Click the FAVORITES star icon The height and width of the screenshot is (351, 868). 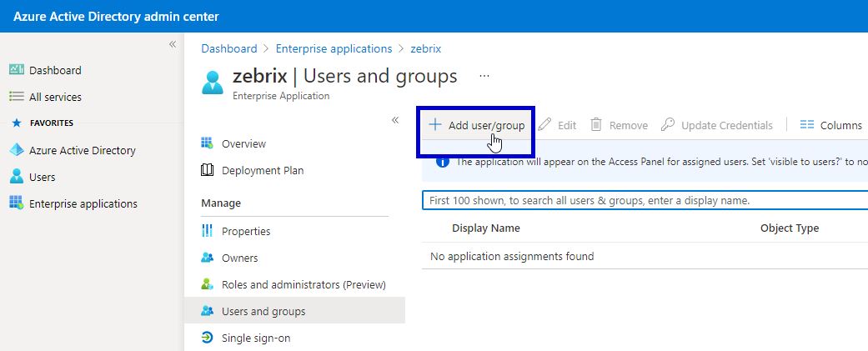tap(16, 123)
